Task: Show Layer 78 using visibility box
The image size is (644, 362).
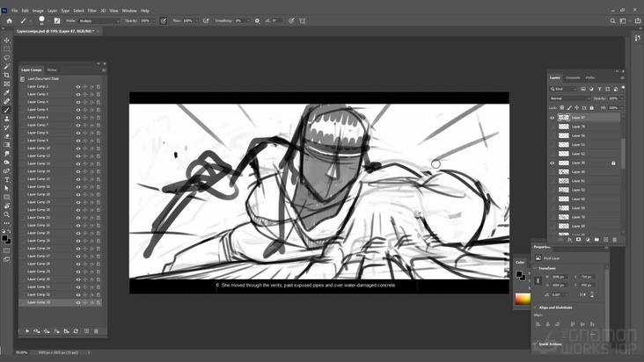Action: 552,127
